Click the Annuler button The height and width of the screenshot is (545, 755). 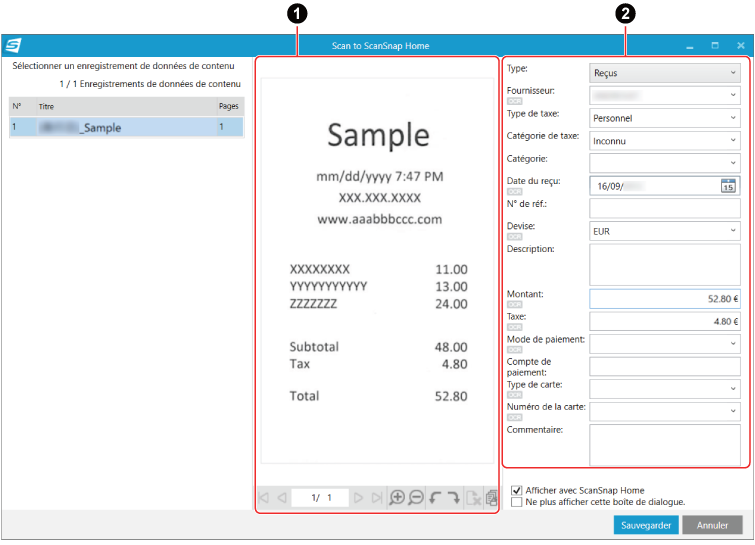[712, 524]
